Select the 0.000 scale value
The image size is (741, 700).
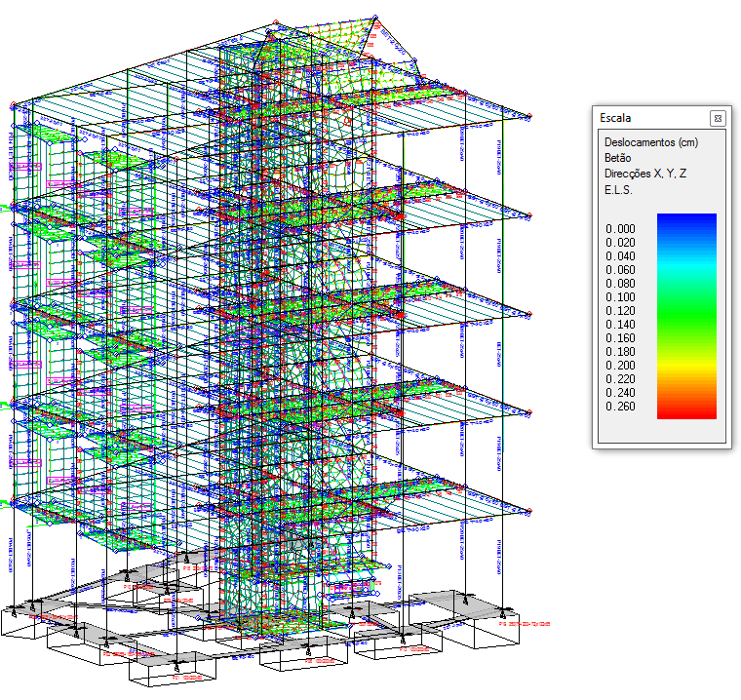(x=620, y=229)
